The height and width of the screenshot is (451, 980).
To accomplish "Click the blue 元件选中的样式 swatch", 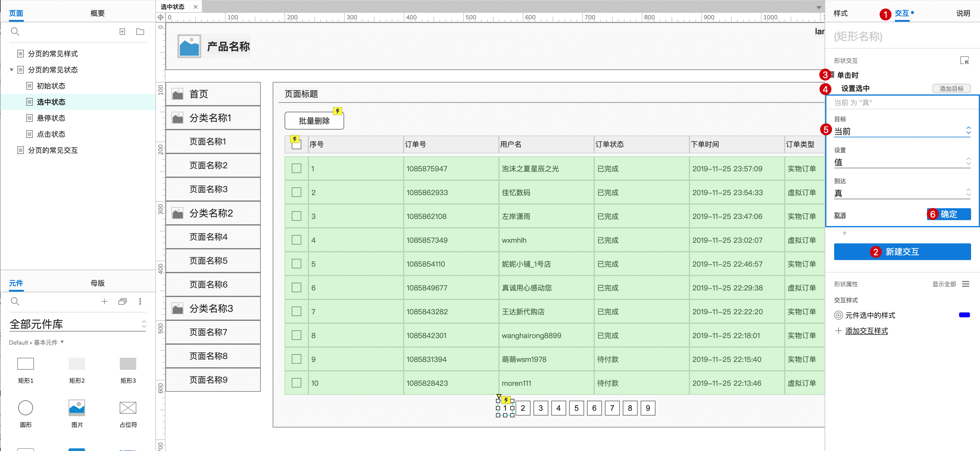I will [x=965, y=315].
